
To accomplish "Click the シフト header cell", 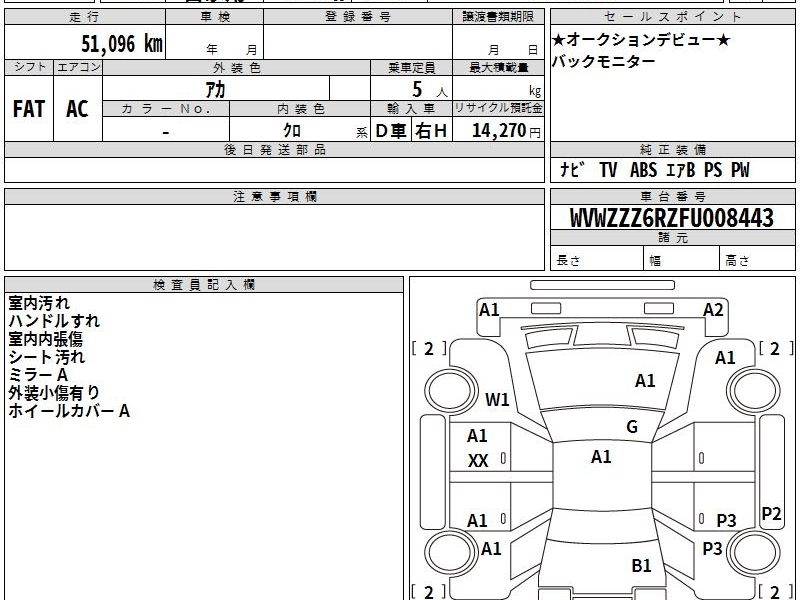I will pyautogui.click(x=29, y=67).
